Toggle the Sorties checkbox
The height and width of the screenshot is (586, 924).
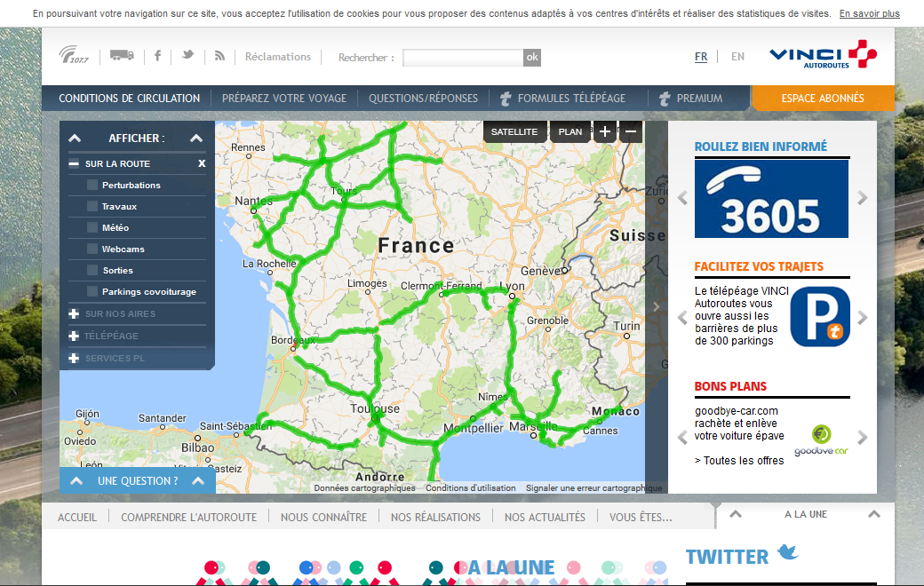[x=92, y=270]
